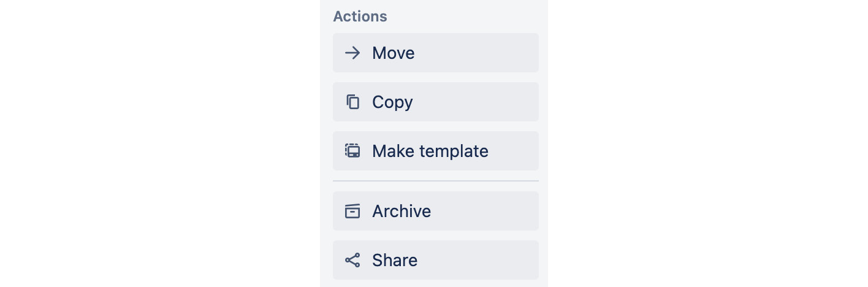This screenshot has height=287, width=868.
Task: Click the divider line above Archive
Action: tap(436, 181)
